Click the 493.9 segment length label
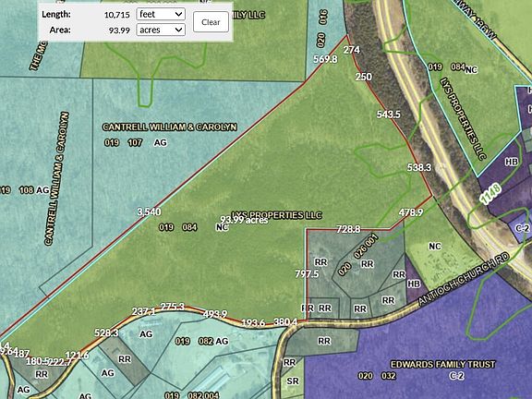Screen dimensions: 532x399 (x=215, y=314)
